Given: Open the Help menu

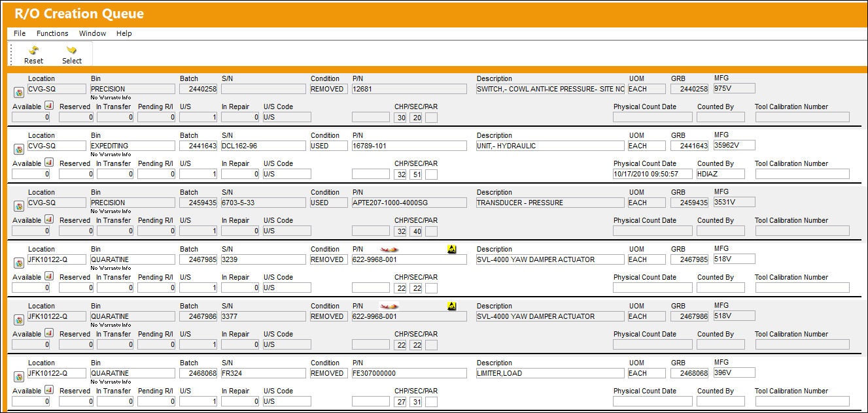Looking at the screenshot, I should point(124,33).
